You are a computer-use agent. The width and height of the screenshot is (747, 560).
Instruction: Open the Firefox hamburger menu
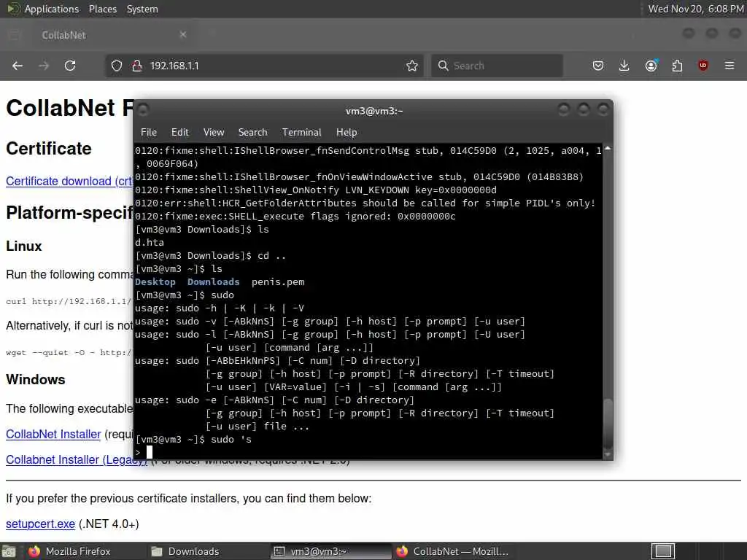point(729,66)
